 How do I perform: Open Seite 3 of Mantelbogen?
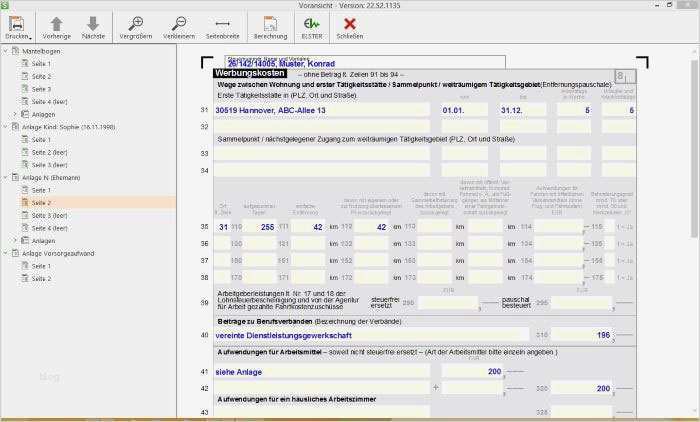[42, 89]
